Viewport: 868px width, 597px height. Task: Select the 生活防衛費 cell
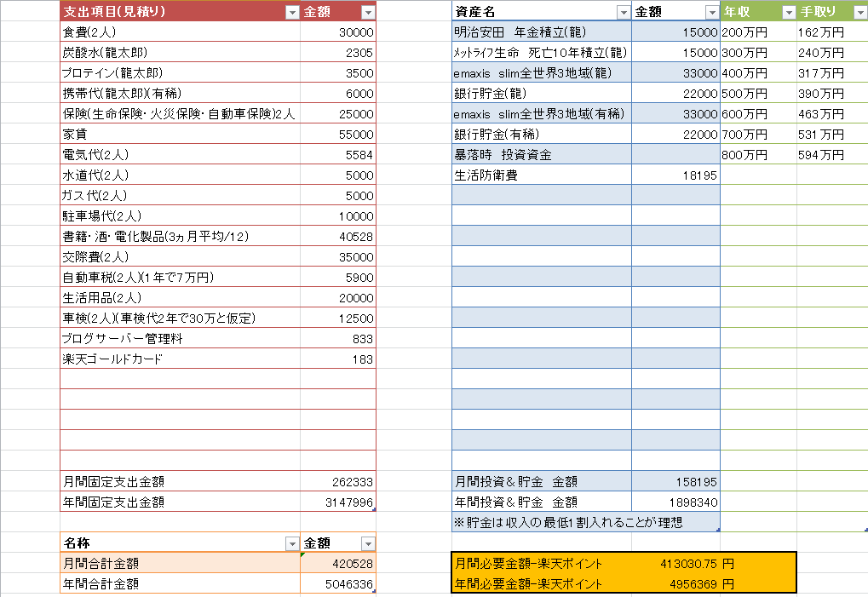point(542,175)
